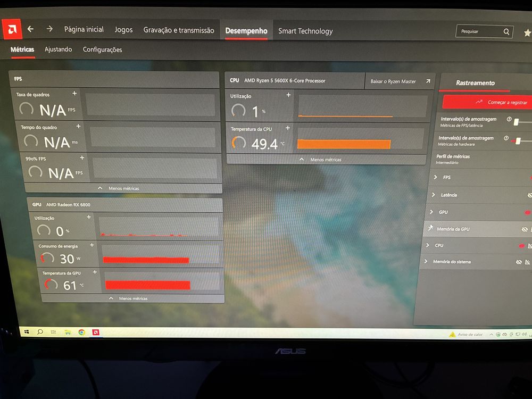Click the Temperatura da CPU orange graph
Image resolution: width=532 pixels, height=399 pixels.
344,144
